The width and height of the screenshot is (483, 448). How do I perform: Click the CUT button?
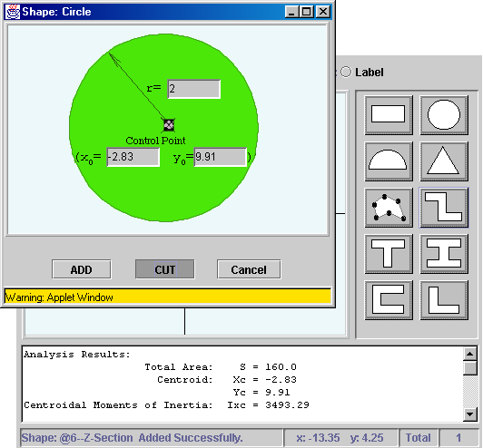165,269
